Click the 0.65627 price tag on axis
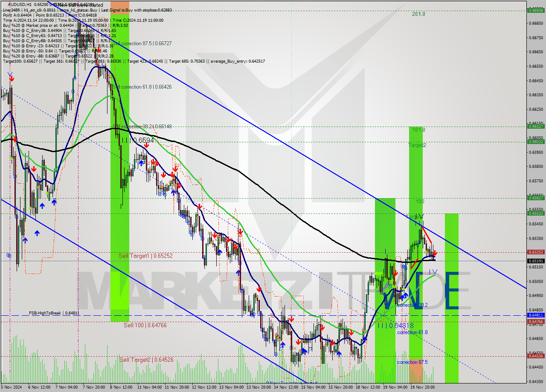The height and width of the screenshot is (392, 546). (x=536, y=198)
